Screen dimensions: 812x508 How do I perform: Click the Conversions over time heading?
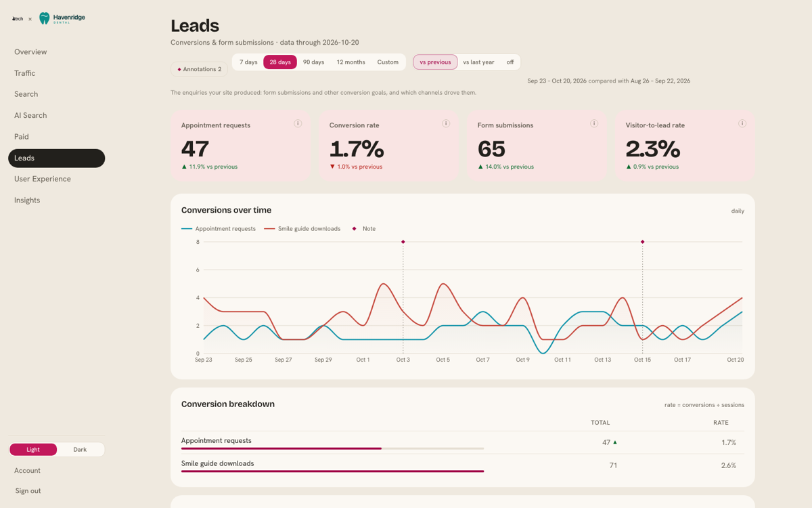226,210
